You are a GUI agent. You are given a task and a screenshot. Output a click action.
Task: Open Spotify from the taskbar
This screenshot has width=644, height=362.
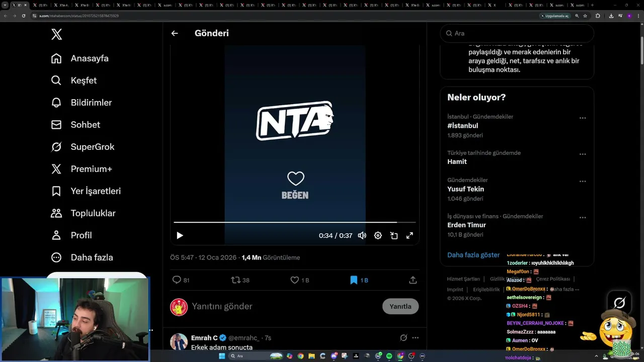click(x=389, y=356)
